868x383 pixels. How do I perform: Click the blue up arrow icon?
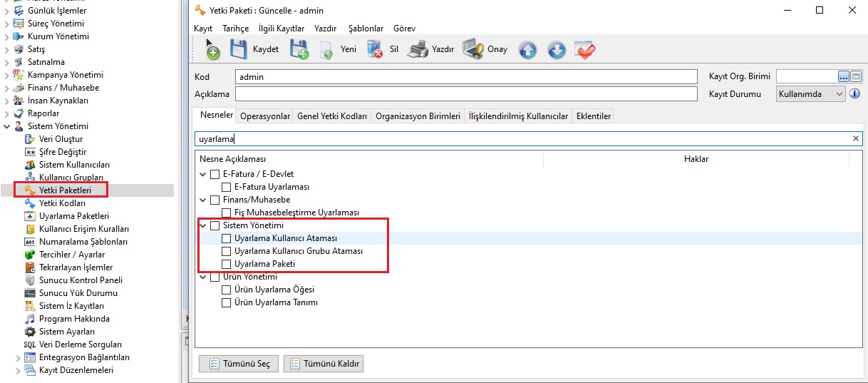click(527, 50)
